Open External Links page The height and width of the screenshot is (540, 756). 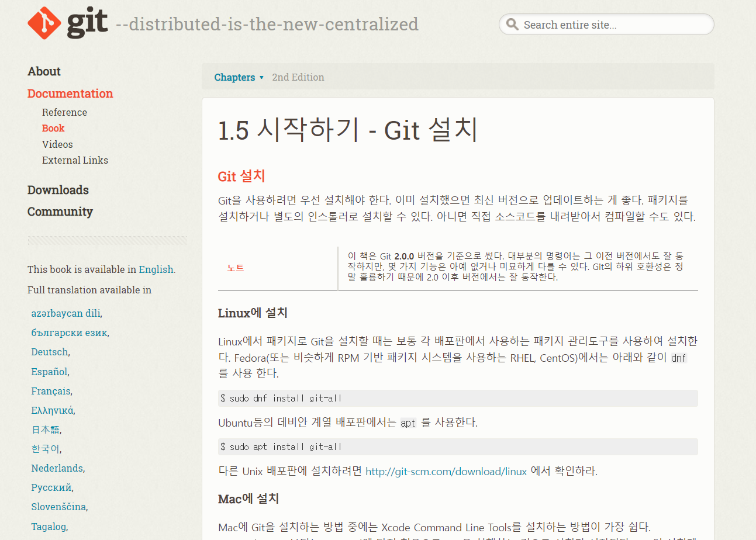click(75, 160)
